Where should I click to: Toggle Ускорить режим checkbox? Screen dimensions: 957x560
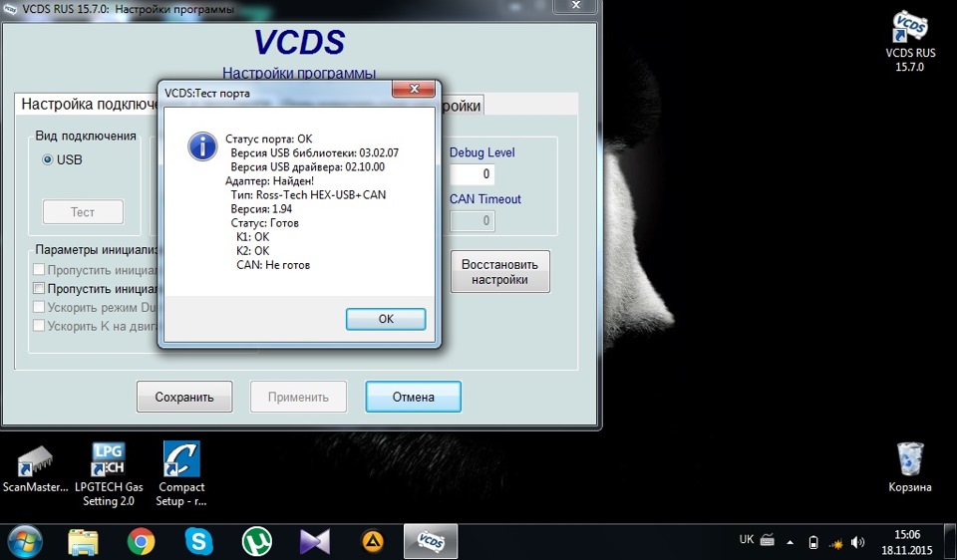[x=39, y=307]
